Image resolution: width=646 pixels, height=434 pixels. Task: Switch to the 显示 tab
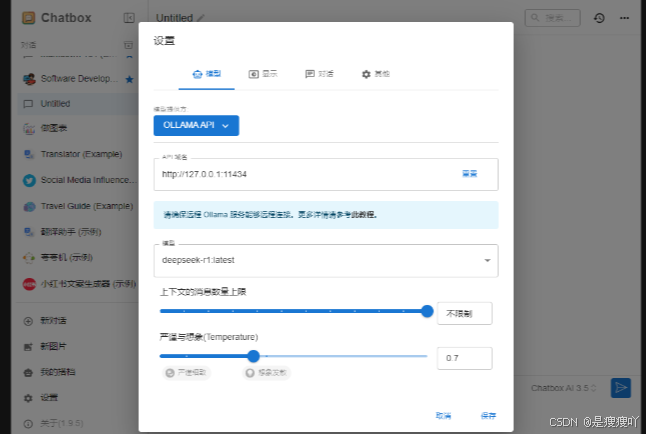(x=263, y=74)
